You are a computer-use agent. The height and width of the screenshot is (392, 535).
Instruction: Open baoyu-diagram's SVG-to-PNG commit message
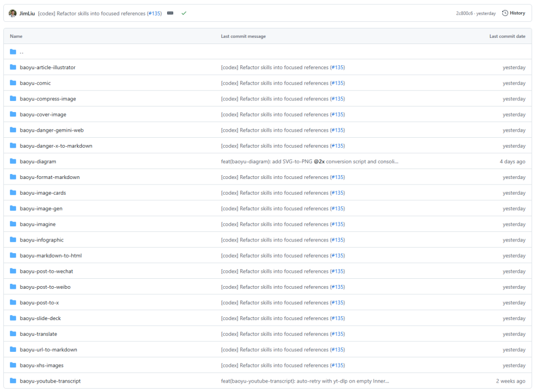(x=309, y=162)
